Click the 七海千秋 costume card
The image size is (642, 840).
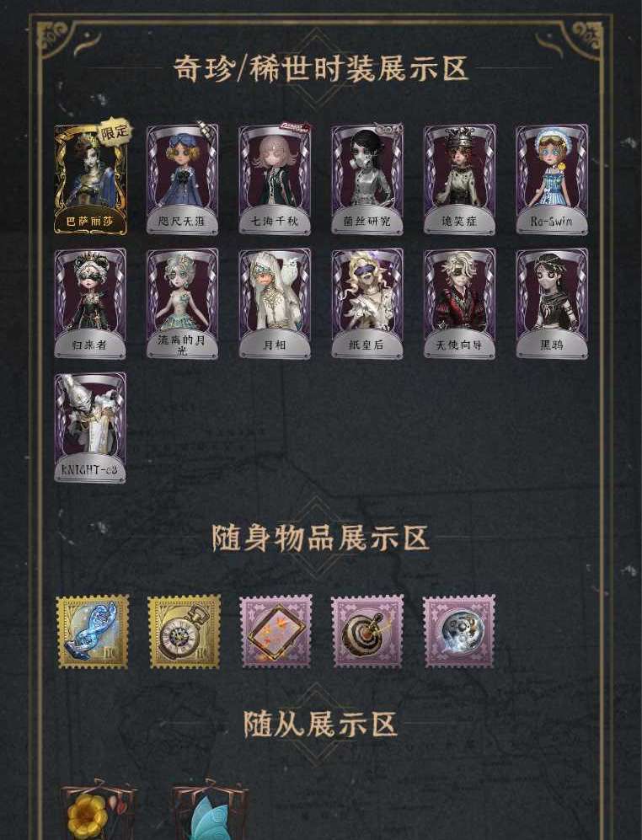tap(275, 179)
